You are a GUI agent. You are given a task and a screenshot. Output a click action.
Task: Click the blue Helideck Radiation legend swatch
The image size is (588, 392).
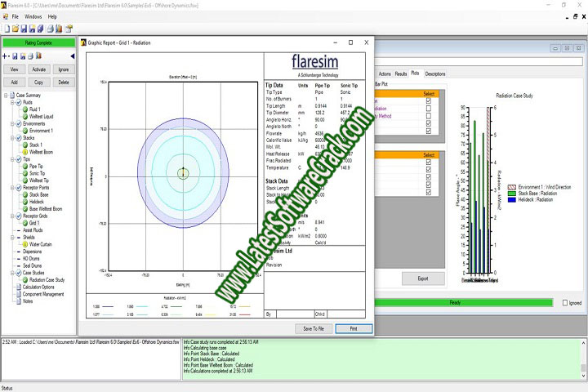512,200
